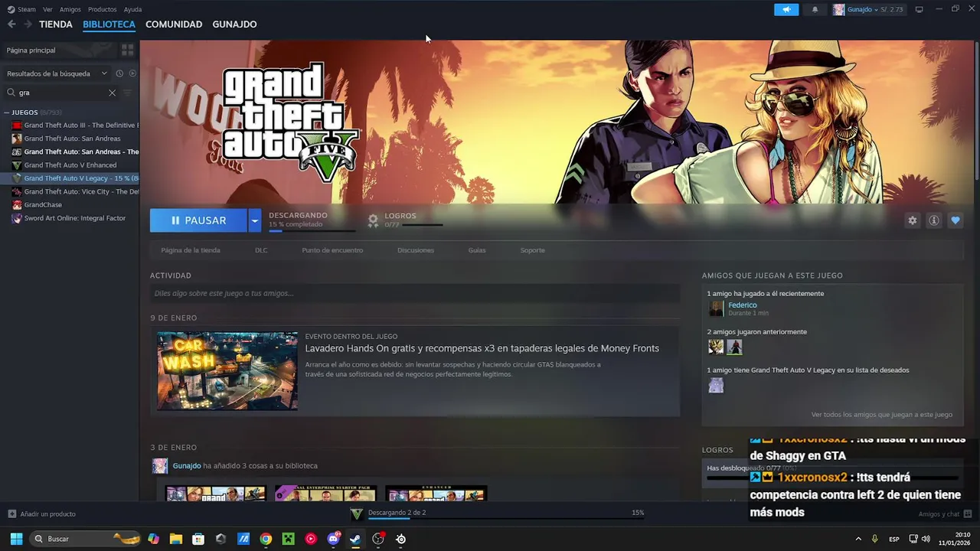Open Punto de encuentro link
The height and width of the screenshot is (551, 980).
pyautogui.click(x=332, y=250)
